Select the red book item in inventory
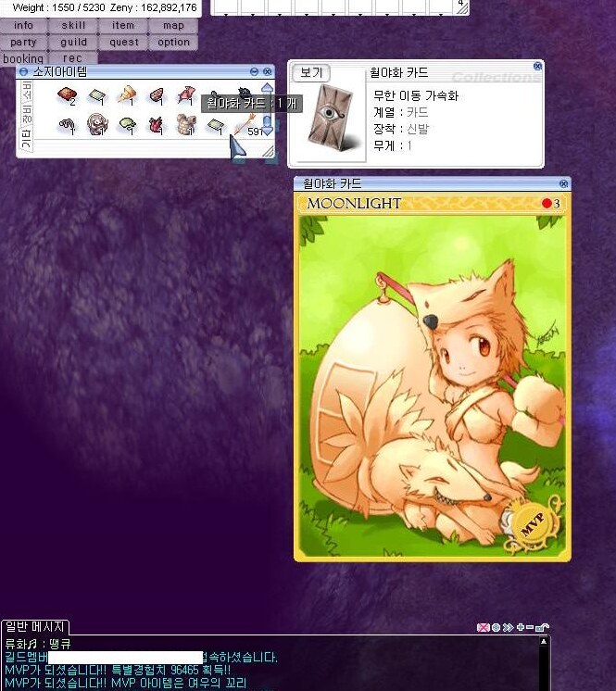Image resolution: width=616 pixels, height=691 pixels. tap(66, 94)
